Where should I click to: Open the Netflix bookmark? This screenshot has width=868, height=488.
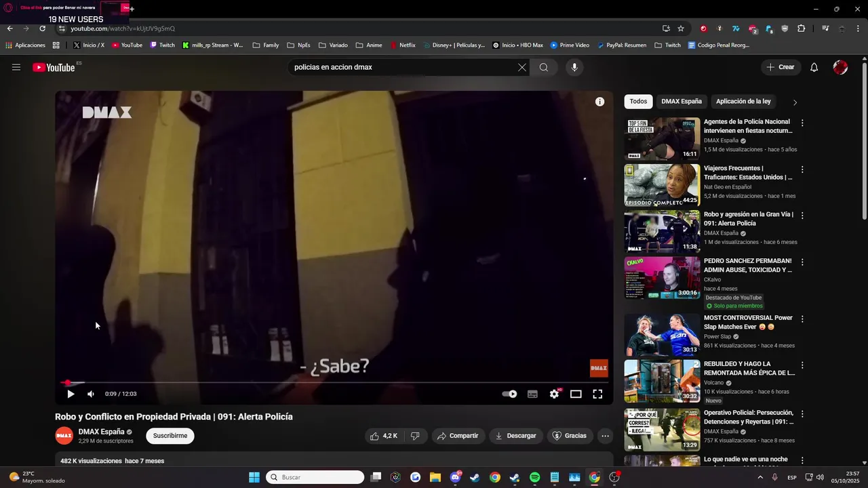(x=403, y=45)
